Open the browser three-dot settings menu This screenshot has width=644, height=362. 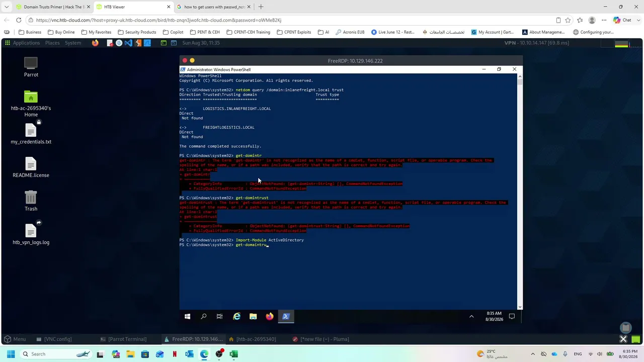tap(604, 20)
